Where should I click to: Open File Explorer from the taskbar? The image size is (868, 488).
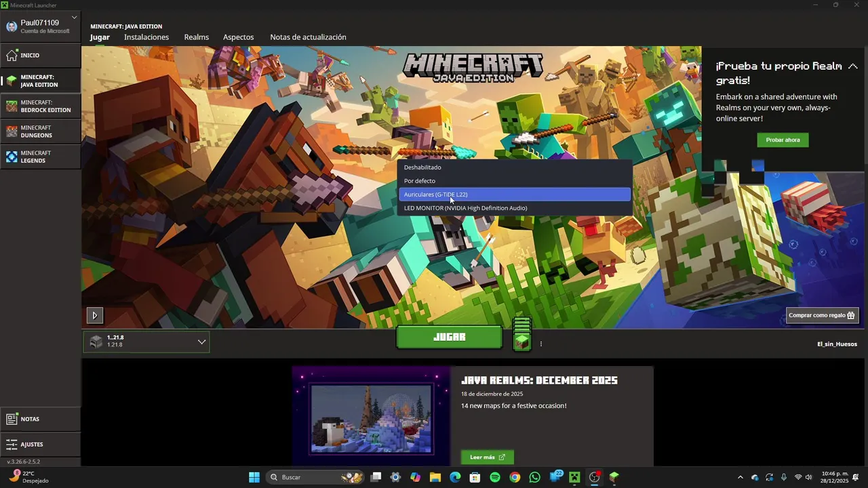click(x=435, y=477)
